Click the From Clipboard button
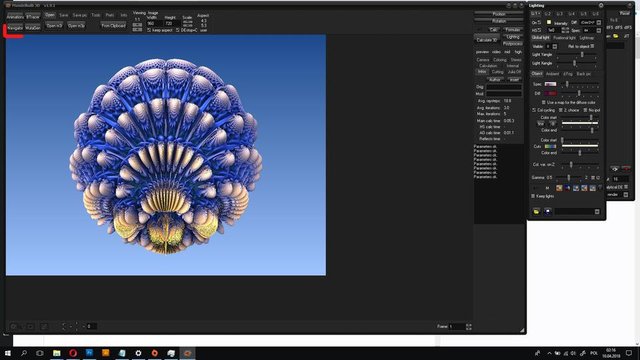The image size is (640, 360). (x=113, y=26)
